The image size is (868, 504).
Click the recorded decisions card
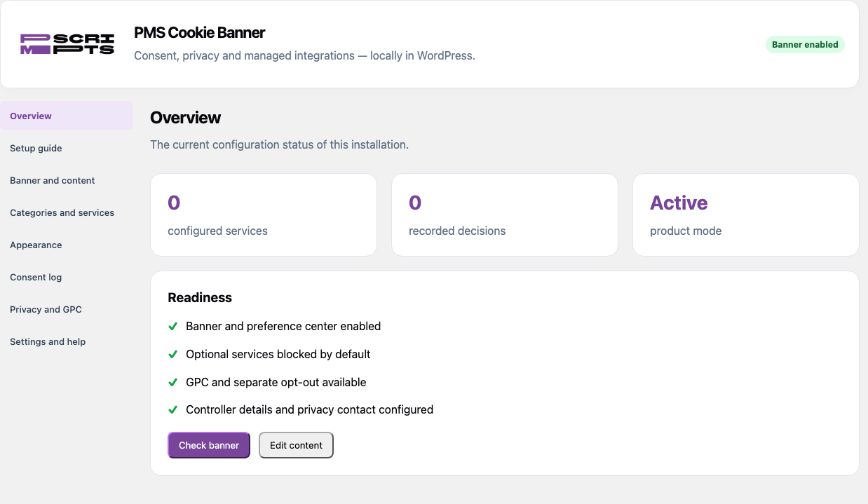[505, 214]
